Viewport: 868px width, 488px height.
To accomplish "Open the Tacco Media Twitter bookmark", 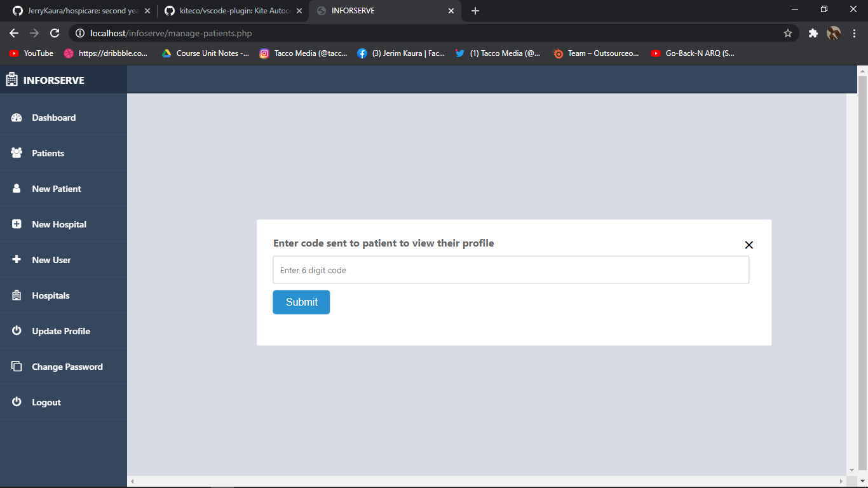I will pos(498,53).
